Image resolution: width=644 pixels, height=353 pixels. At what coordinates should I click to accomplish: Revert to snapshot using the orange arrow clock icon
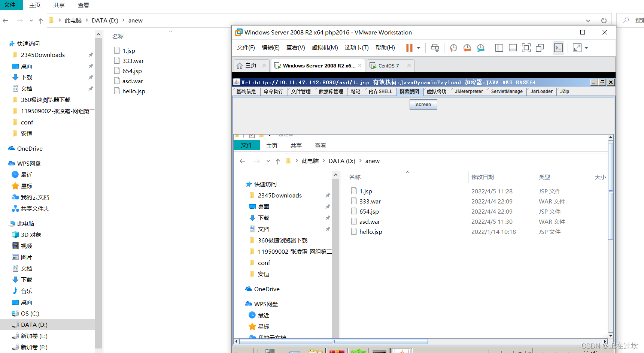pyautogui.click(x=467, y=48)
